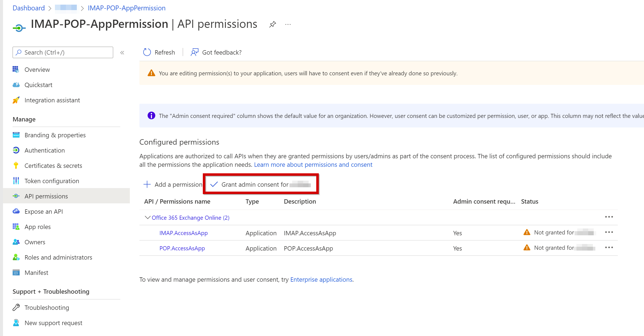This screenshot has height=336, width=644.
Task: Click the Owners people icon
Action: [16, 242]
